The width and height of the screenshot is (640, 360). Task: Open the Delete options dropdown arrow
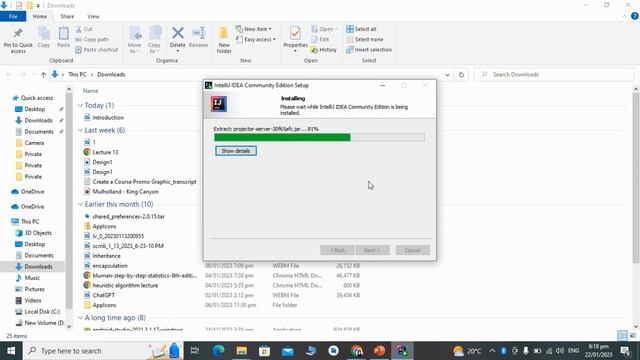[178, 51]
